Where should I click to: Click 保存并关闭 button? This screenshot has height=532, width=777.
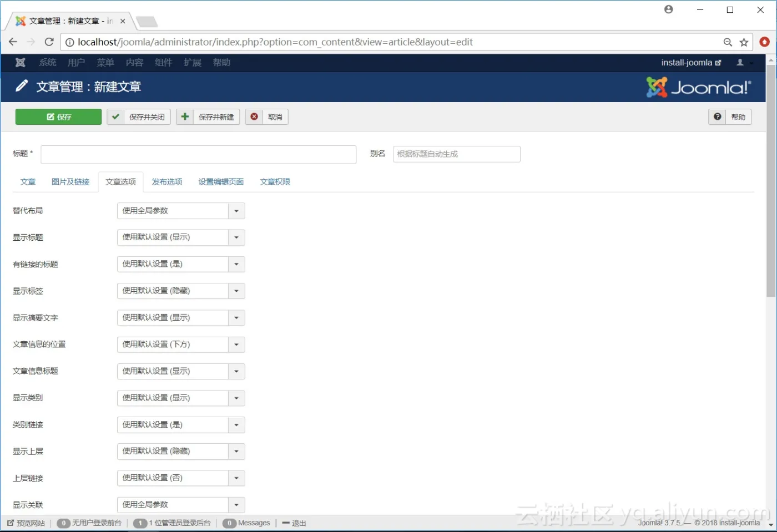pos(139,117)
